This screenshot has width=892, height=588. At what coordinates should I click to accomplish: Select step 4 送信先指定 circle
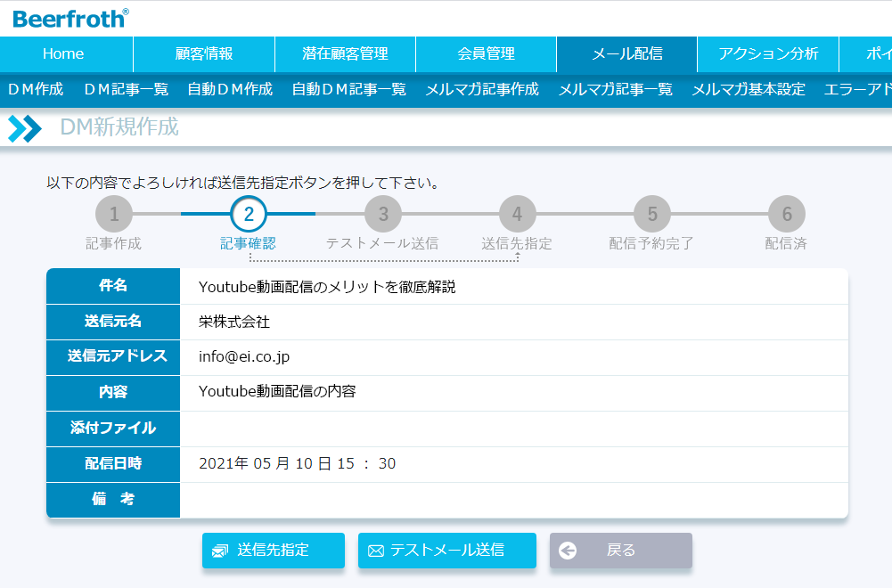point(518,214)
